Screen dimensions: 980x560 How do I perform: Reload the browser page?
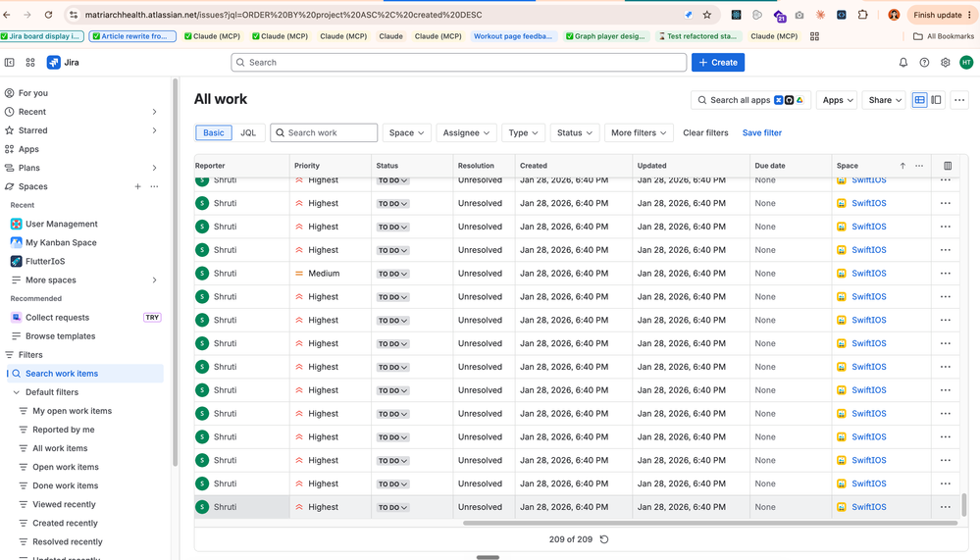48,15
